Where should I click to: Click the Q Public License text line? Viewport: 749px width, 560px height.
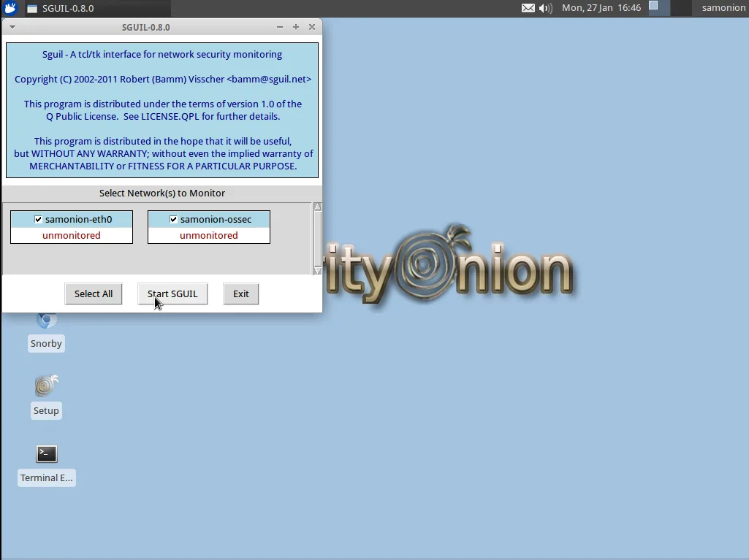click(163, 117)
